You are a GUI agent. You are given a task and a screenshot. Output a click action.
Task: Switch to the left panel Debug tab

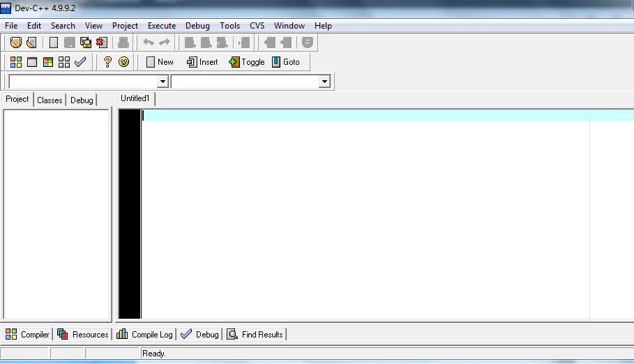pyautogui.click(x=82, y=100)
